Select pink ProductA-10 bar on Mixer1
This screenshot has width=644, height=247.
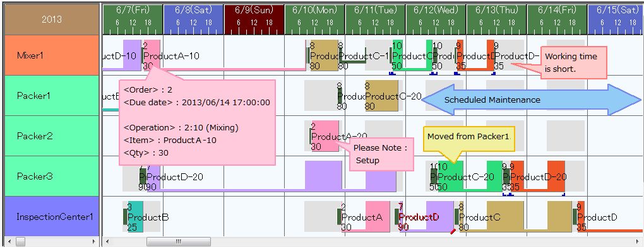[x=152, y=55]
